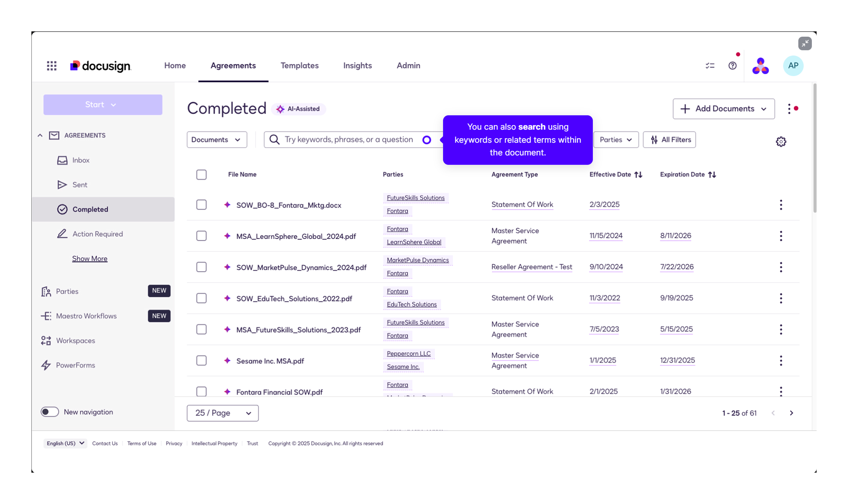Switch to the Templates tab
The height and width of the screenshot is (504, 848).
(299, 66)
